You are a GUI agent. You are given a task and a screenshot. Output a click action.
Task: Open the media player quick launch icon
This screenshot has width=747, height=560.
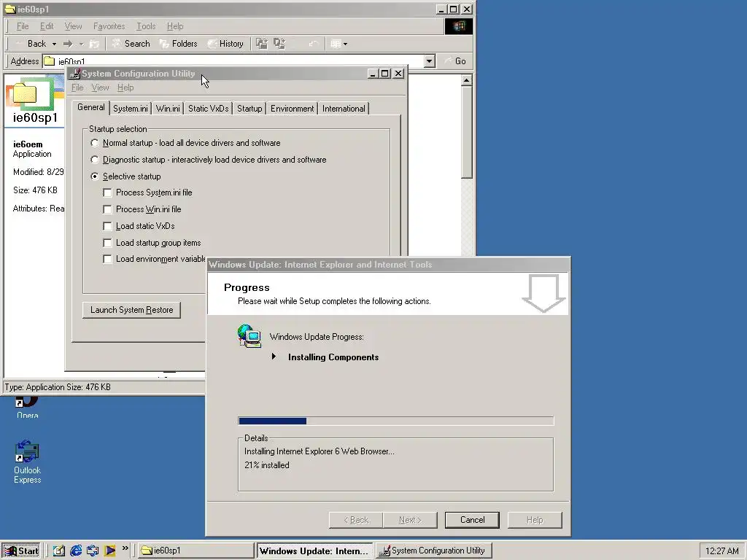[109, 551]
